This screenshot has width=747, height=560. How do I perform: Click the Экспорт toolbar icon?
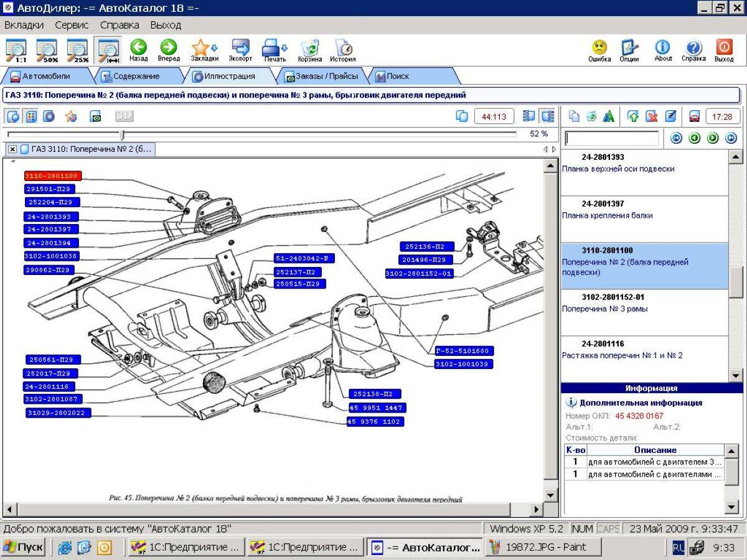point(240,50)
